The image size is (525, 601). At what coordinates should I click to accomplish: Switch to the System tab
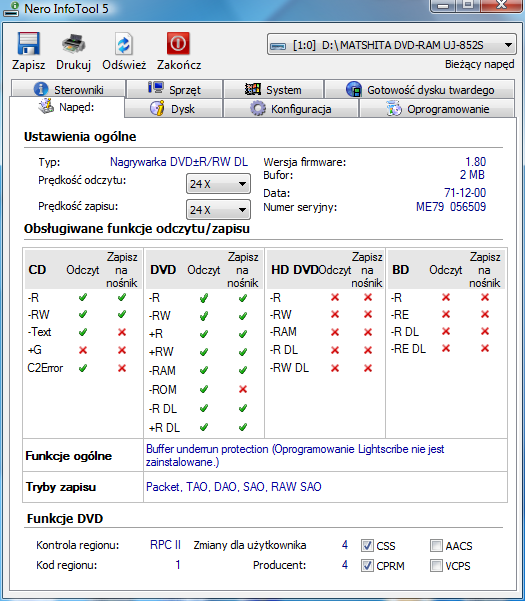[x=274, y=89]
